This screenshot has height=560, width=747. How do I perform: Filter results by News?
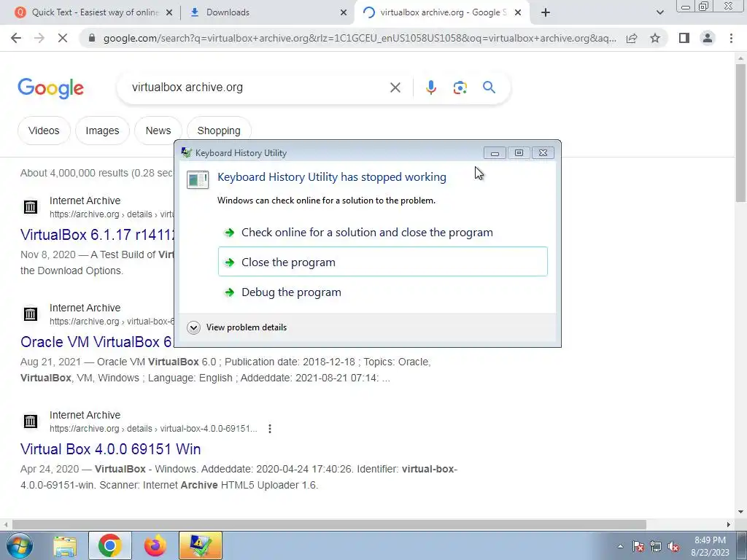[158, 131]
